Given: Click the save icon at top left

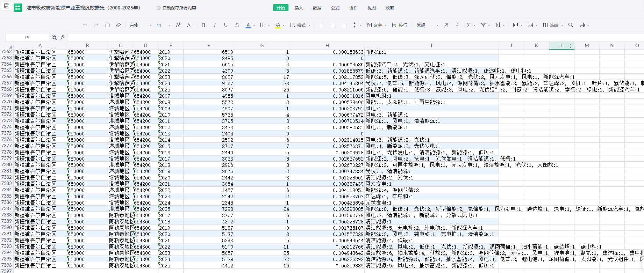Looking at the screenshot, I should pyautogui.click(x=6, y=6).
